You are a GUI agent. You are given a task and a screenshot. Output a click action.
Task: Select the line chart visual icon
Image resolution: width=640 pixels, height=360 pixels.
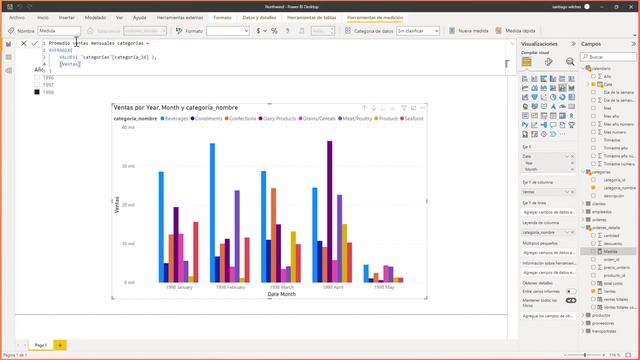[x=525, y=88]
